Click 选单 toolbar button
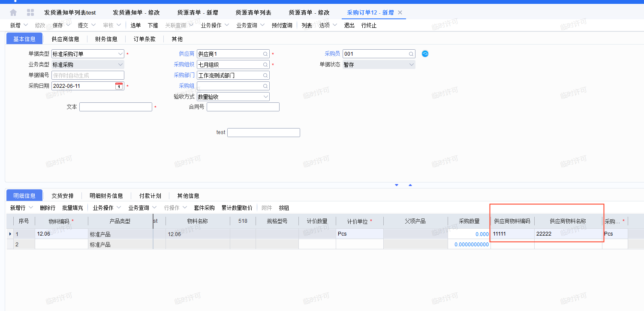Screen dimensions: 644x311 [135, 25]
